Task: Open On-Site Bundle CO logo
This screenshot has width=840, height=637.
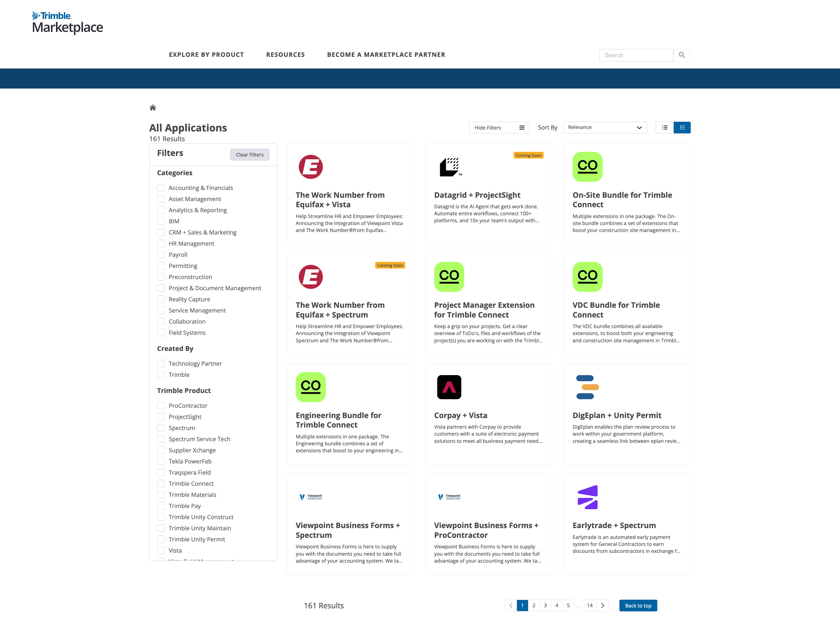Action: coord(587,167)
